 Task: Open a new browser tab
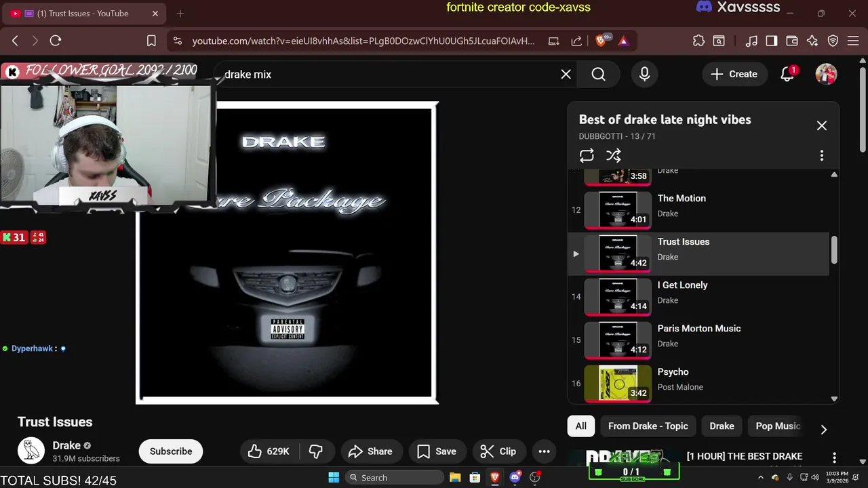pyautogui.click(x=180, y=14)
